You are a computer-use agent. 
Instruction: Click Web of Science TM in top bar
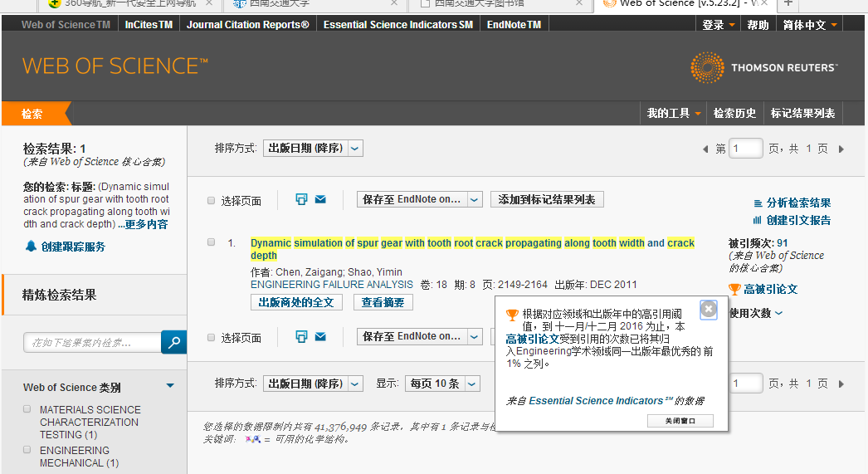point(66,25)
